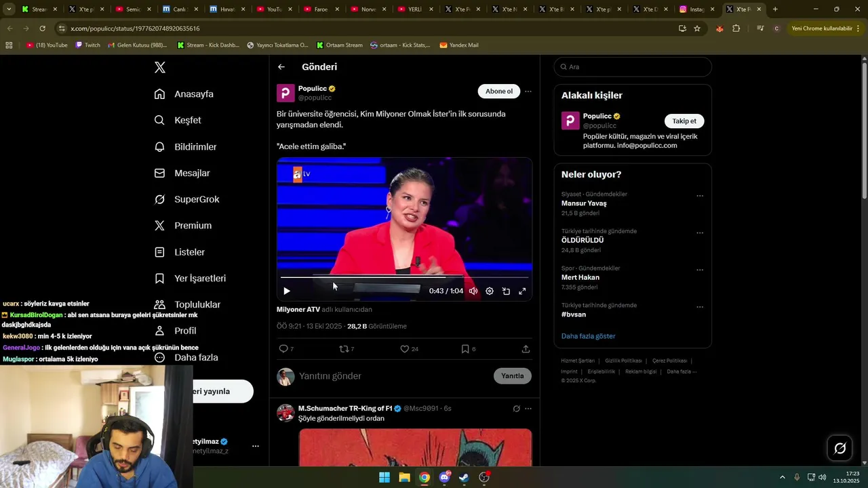Screen dimensions: 868x488
Task: Click the reply comment icon
Action: pyautogui.click(x=283, y=349)
